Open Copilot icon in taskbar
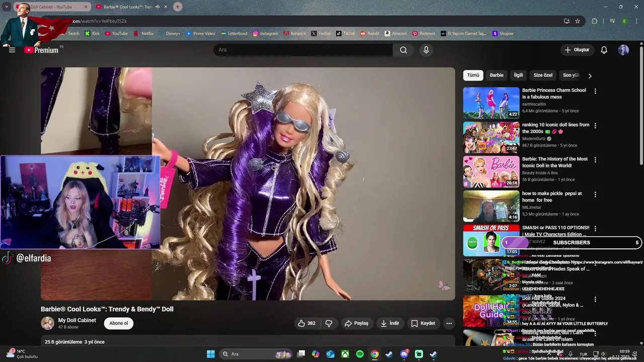This screenshot has width=644, height=362. point(315,354)
